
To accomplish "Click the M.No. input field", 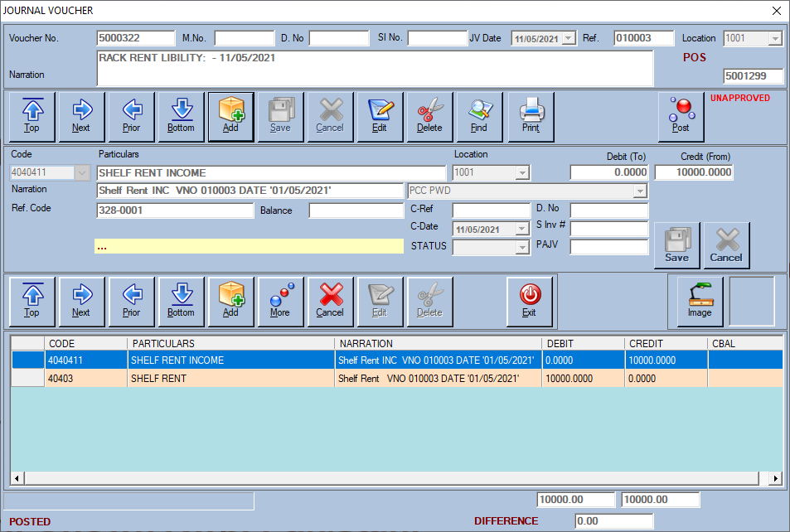I will click(x=245, y=38).
